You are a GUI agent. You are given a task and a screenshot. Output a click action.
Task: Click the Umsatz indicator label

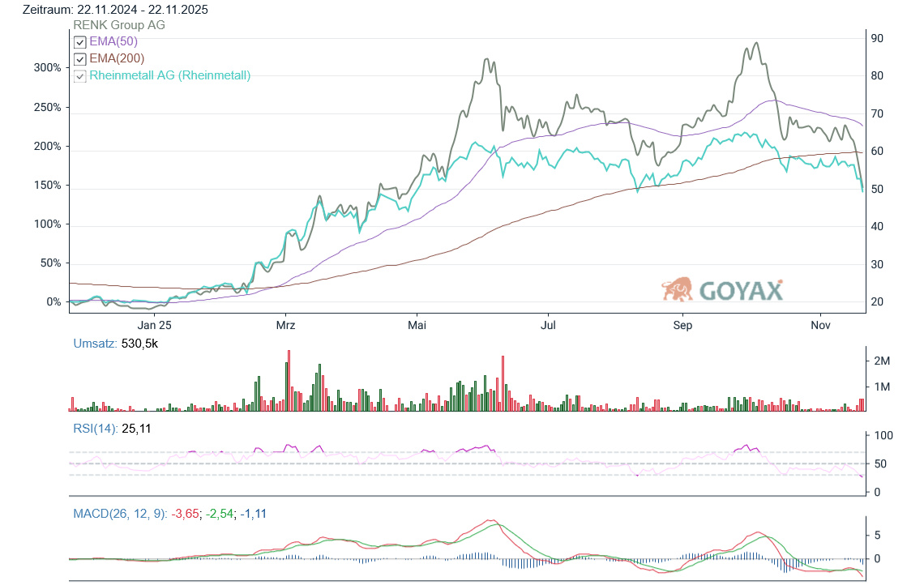(93, 344)
